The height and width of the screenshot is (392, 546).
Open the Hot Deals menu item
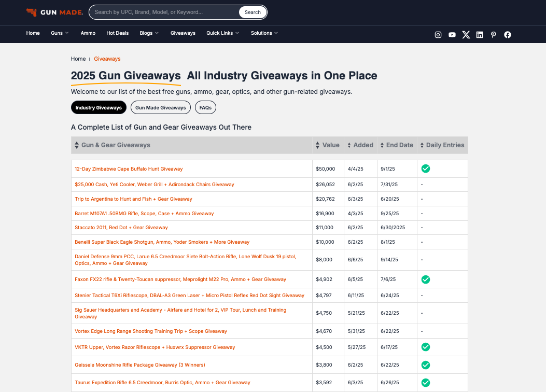[x=117, y=33]
